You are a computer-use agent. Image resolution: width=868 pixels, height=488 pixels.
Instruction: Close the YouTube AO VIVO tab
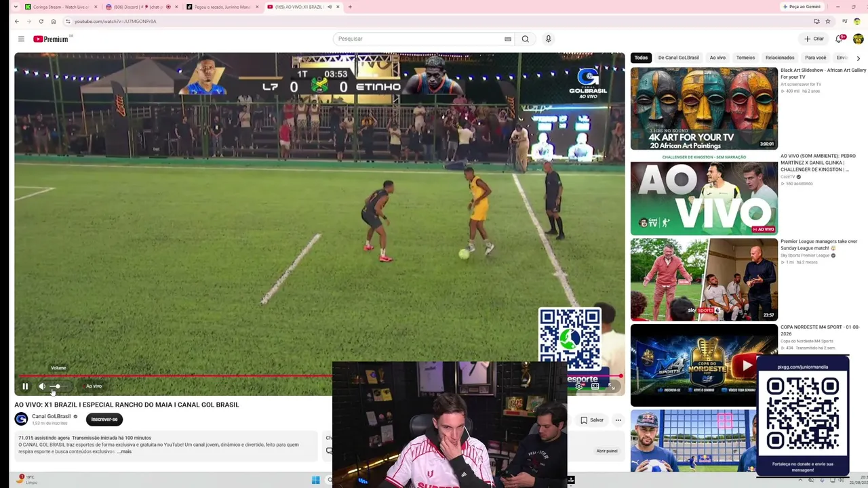(x=338, y=7)
